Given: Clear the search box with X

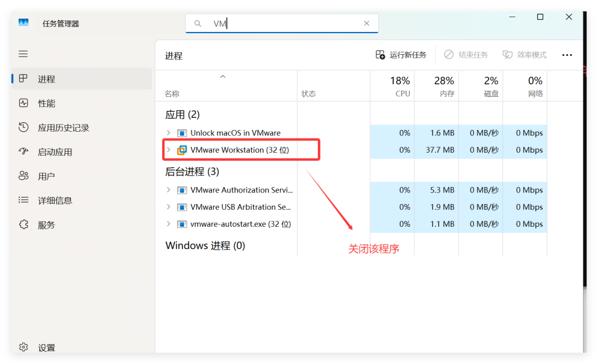Looking at the screenshot, I should click(367, 23).
